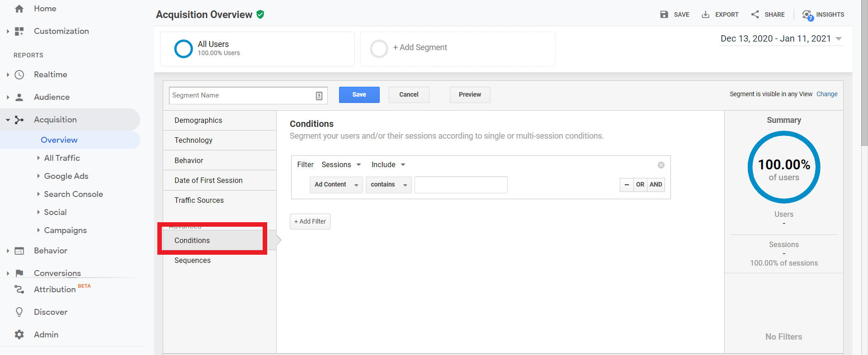Image resolution: width=868 pixels, height=355 pixels.
Task: Open the date range dropdown arrow
Action: pyautogui.click(x=839, y=39)
